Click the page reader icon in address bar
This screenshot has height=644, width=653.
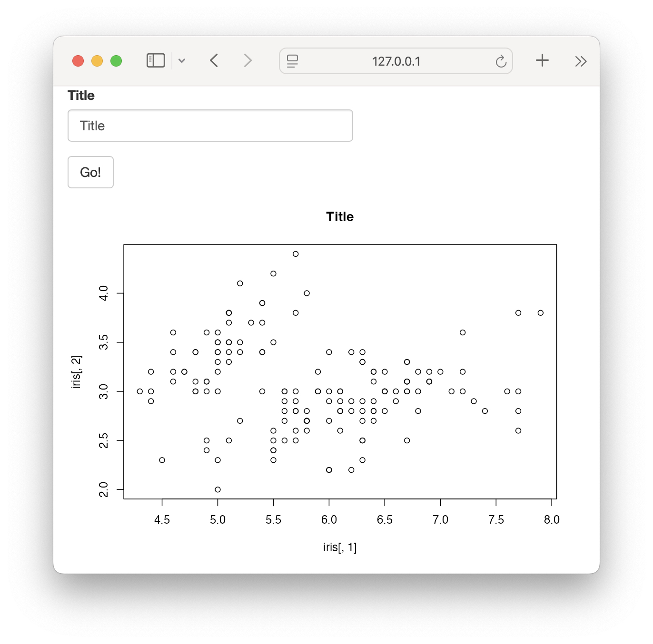pos(292,61)
